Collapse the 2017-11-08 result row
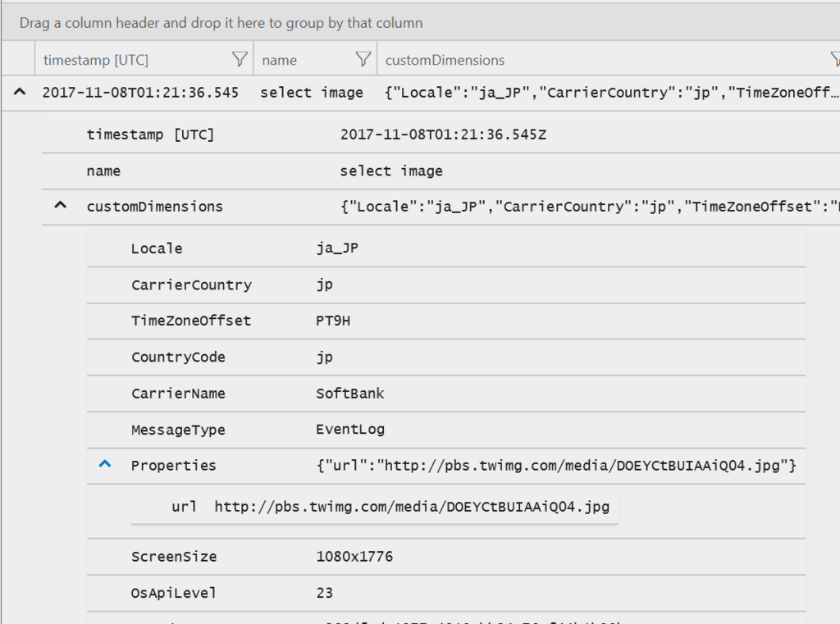Screen dimensions: 840x624 (x=19, y=93)
